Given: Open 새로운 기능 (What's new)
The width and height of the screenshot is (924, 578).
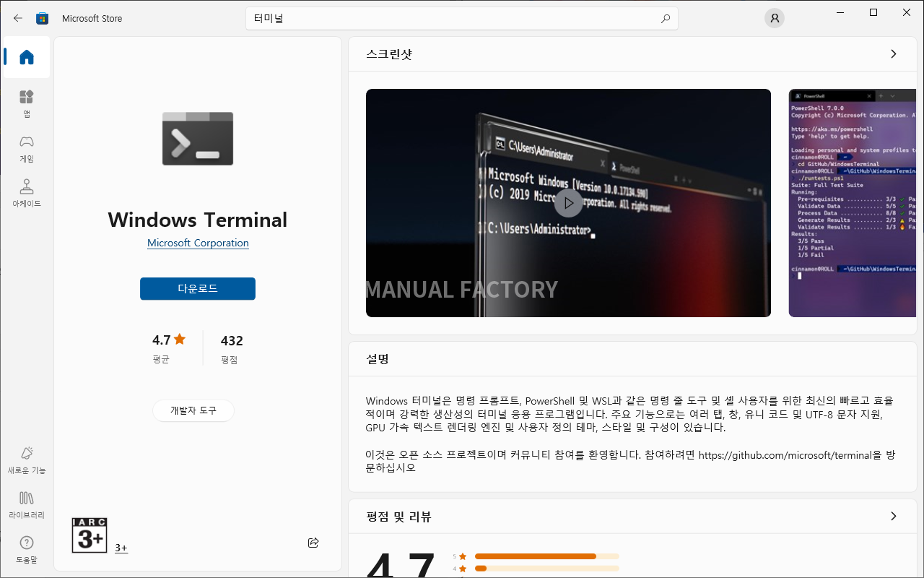Looking at the screenshot, I should tap(27, 460).
